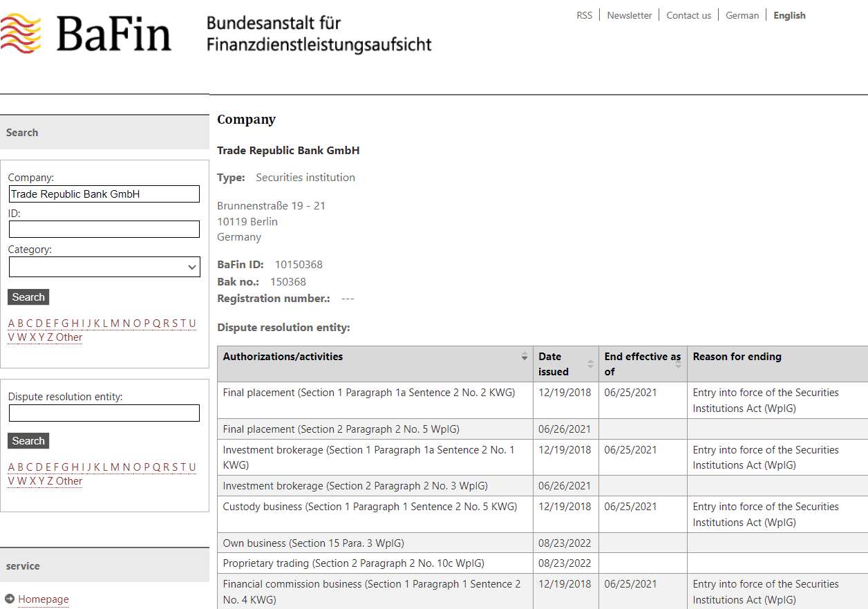Choose letter T in Company index
868x609 pixels.
click(183, 323)
